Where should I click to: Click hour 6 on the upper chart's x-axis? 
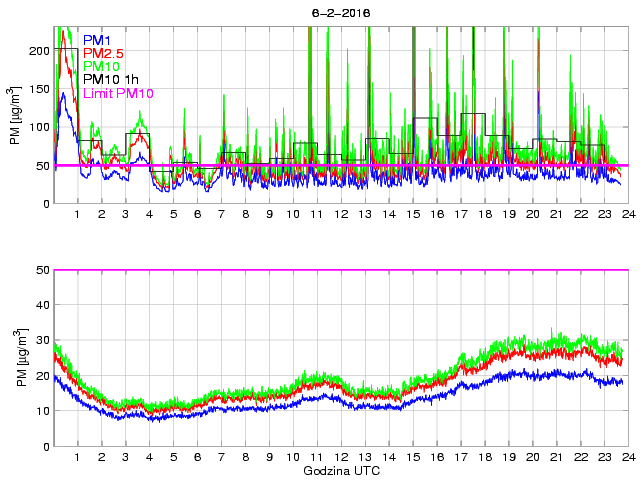click(x=197, y=215)
